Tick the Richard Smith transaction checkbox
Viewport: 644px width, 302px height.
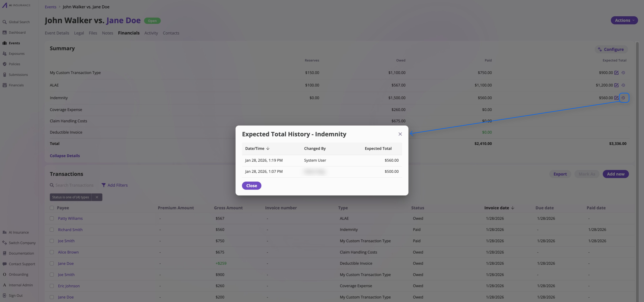click(x=52, y=230)
